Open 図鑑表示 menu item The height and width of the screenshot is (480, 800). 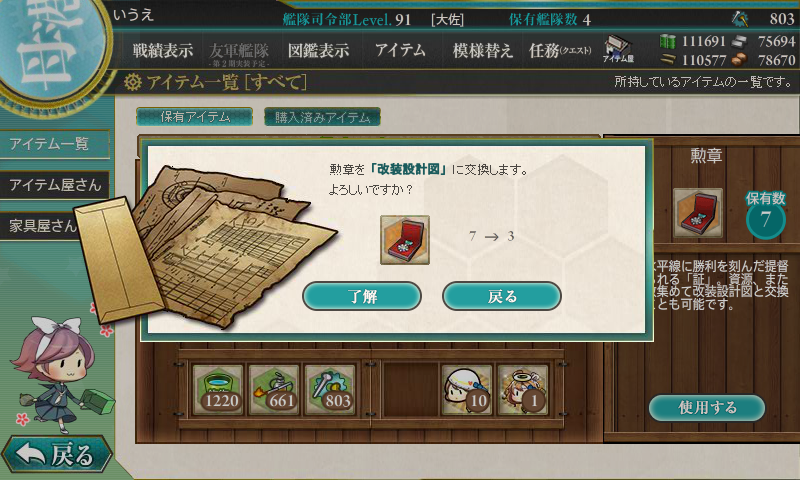pyautogui.click(x=318, y=50)
